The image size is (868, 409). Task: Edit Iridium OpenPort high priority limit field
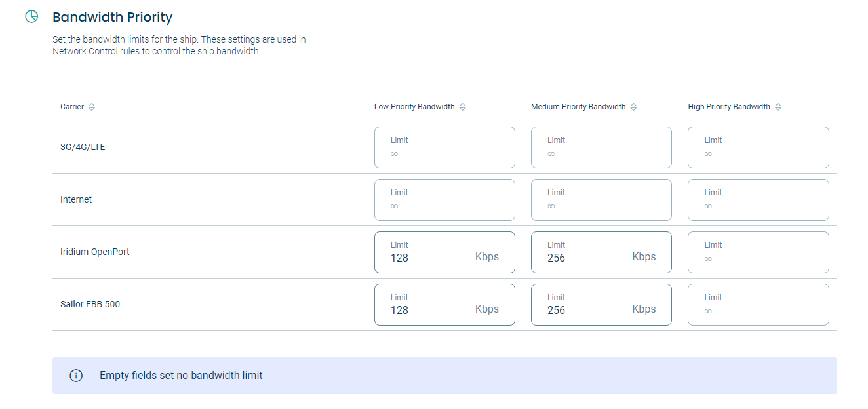click(x=759, y=252)
